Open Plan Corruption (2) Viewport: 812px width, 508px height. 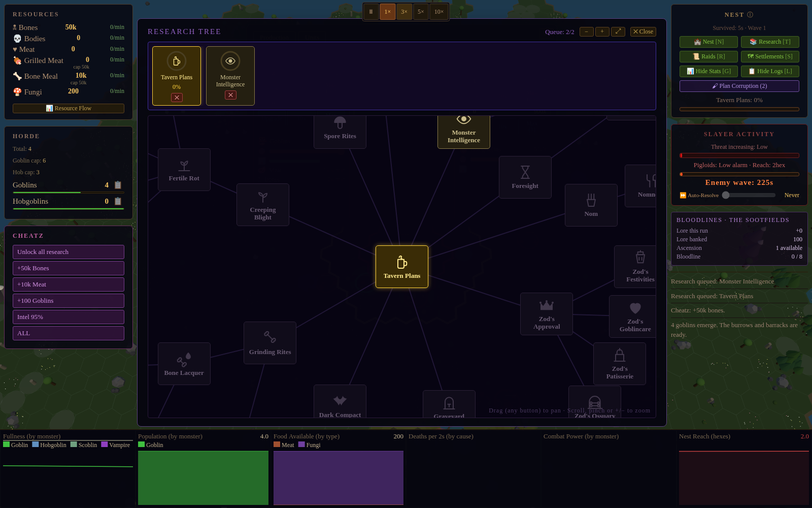tap(739, 86)
